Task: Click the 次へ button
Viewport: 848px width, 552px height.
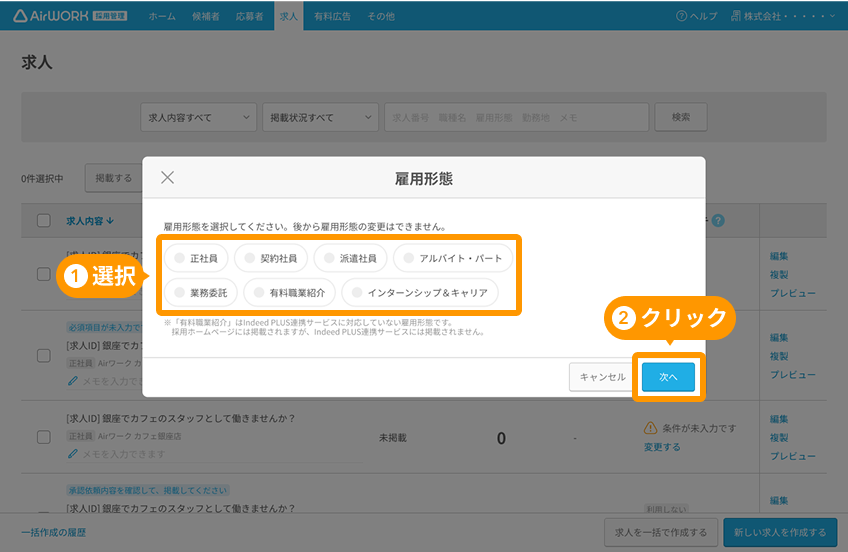Action: tap(668, 377)
